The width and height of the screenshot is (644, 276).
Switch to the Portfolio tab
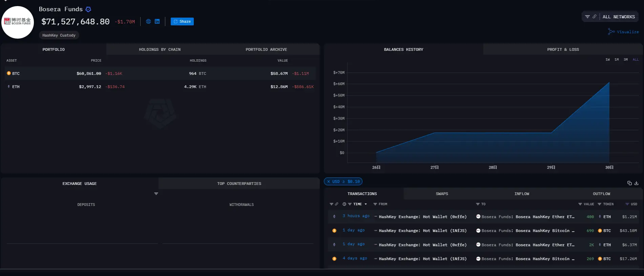(54, 49)
